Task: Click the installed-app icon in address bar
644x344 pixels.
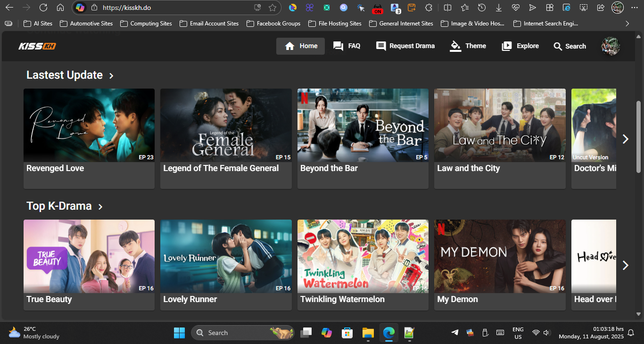Action: (x=257, y=8)
